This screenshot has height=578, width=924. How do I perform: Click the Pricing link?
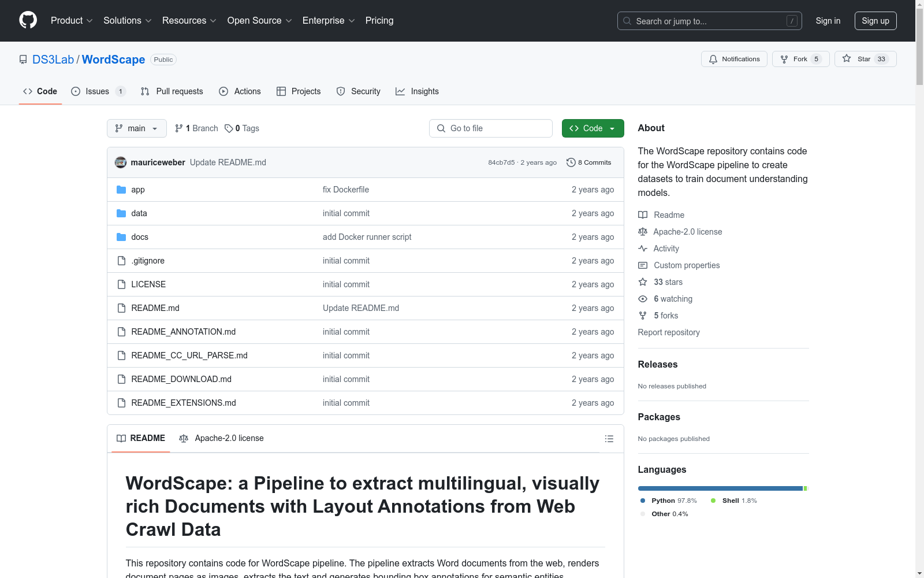click(379, 20)
